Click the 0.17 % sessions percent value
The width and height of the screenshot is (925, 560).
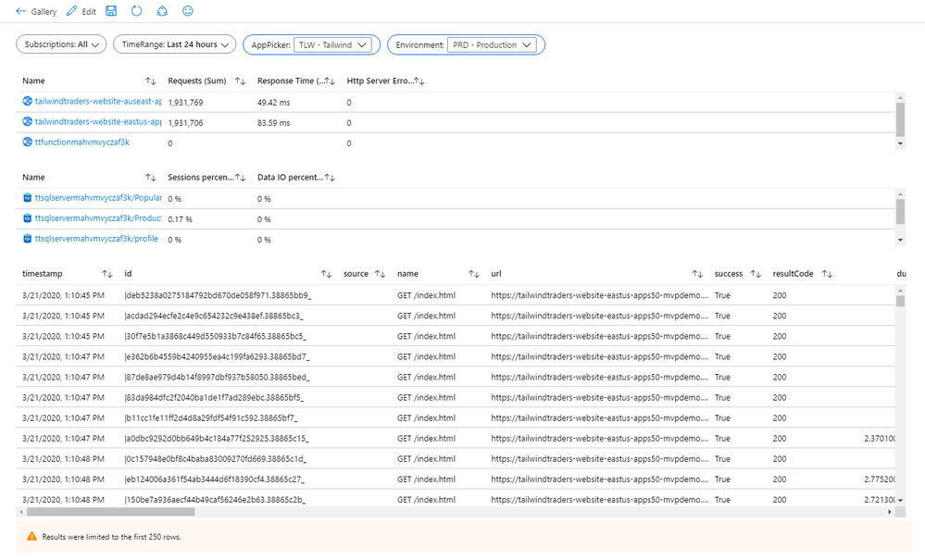pos(180,219)
